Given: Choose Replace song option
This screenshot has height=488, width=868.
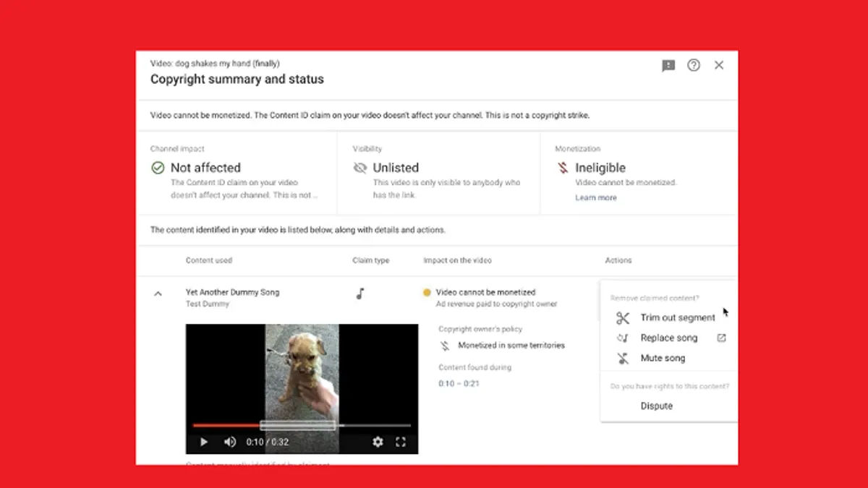Looking at the screenshot, I should coord(669,338).
